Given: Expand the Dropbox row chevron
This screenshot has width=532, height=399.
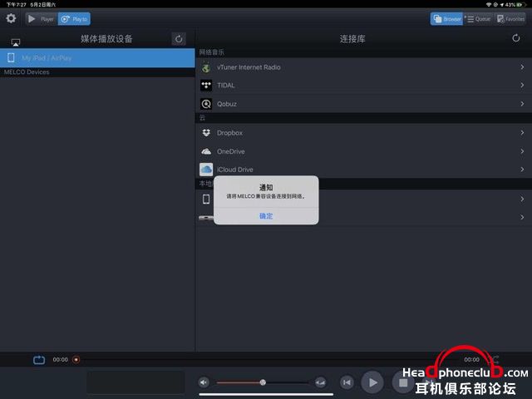Looking at the screenshot, I should 522,133.
